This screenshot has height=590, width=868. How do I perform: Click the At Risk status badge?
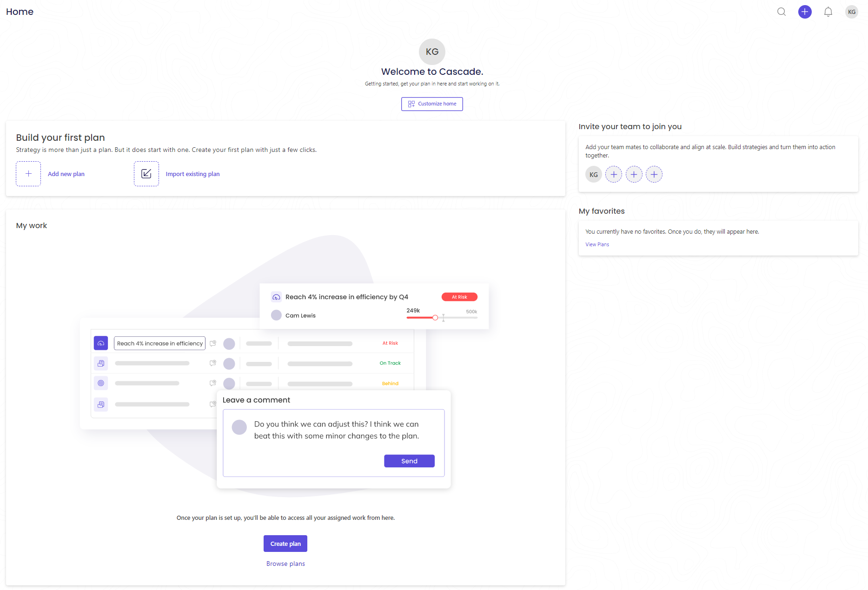pyautogui.click(x=459, y=296)
